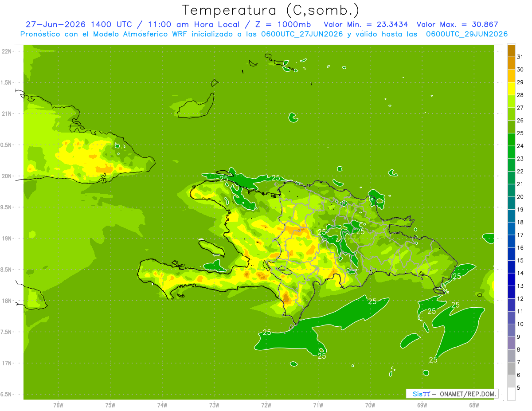Click the '0600UTC_29JUN2026' valid-until time
This screenshot has height=411, width=532.
point(466,34)
